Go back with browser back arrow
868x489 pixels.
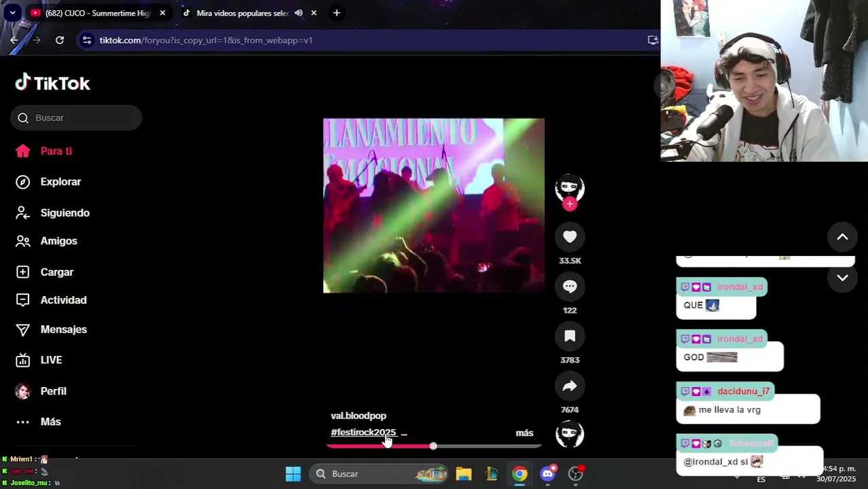click(x=14, y=40)
